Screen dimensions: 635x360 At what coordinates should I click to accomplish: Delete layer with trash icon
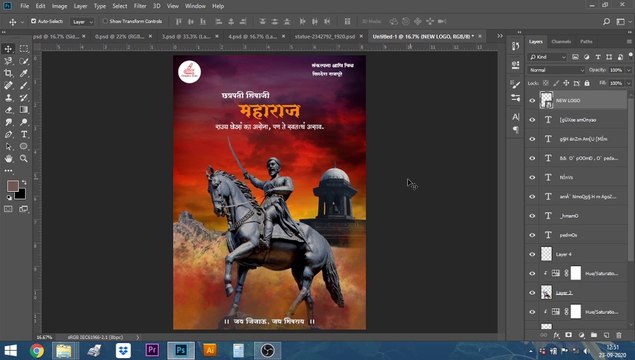coord(619,335)
